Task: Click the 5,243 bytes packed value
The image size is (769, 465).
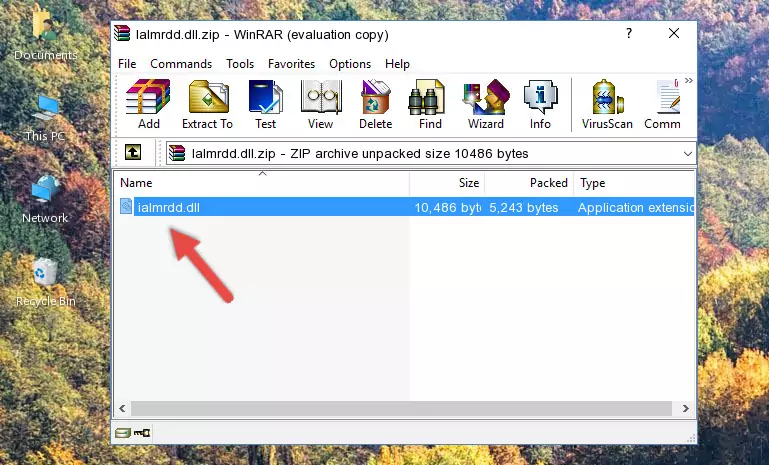Action: coord(524,207)
